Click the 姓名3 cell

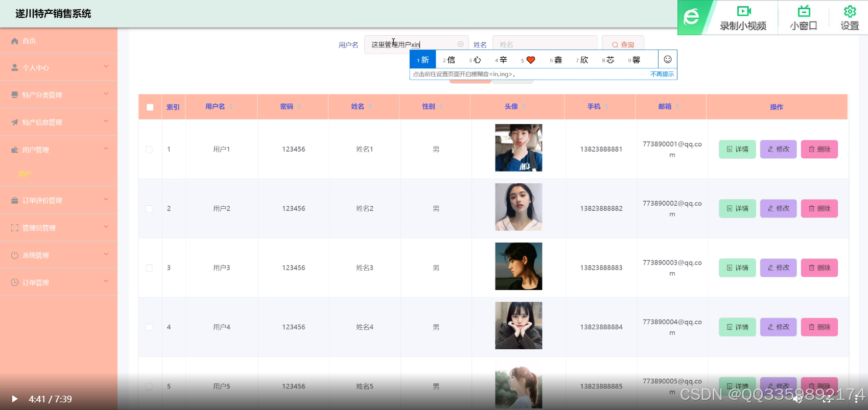tap(365, 268)
